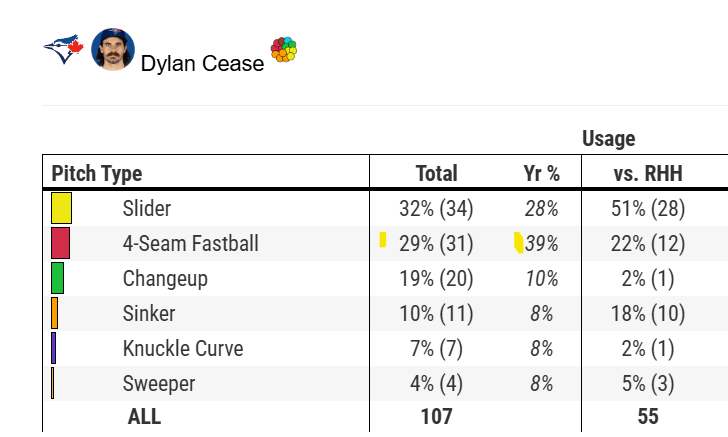728x437 pixels.
Task: Sort by the Pitch Type column header
Action: tap(97, 174)
